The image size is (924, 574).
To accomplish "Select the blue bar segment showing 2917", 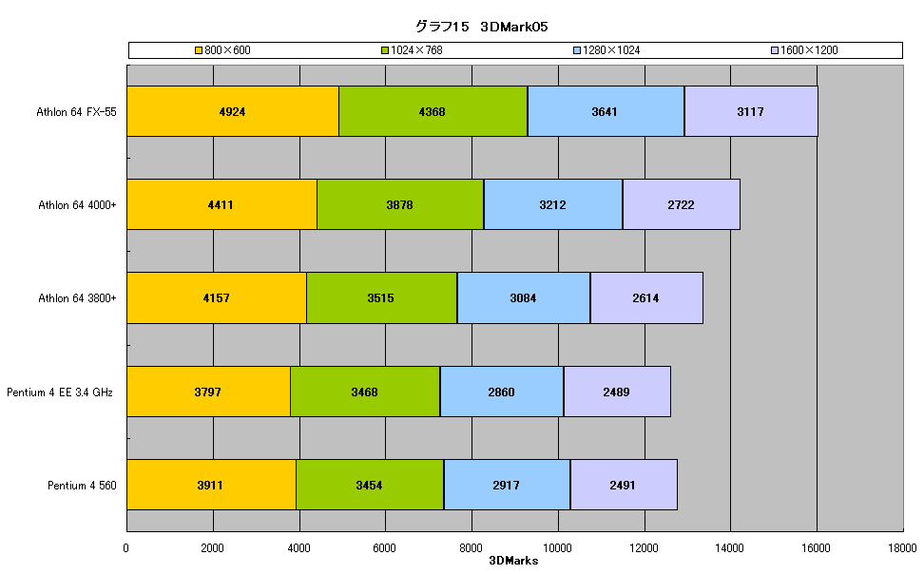I will click(508, 485).
